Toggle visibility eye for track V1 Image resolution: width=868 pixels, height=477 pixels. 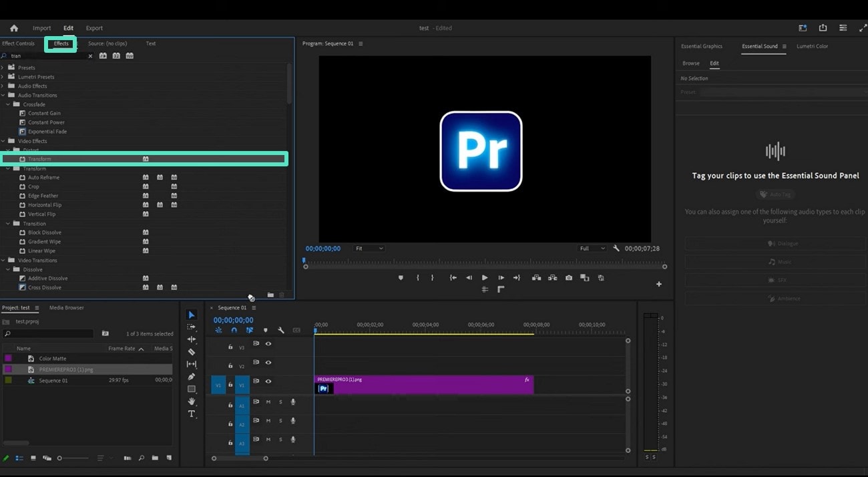(268, 381)
